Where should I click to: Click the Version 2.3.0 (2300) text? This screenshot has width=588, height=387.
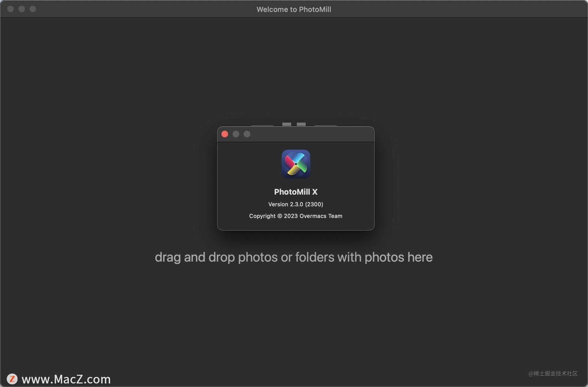pos(296,204)
